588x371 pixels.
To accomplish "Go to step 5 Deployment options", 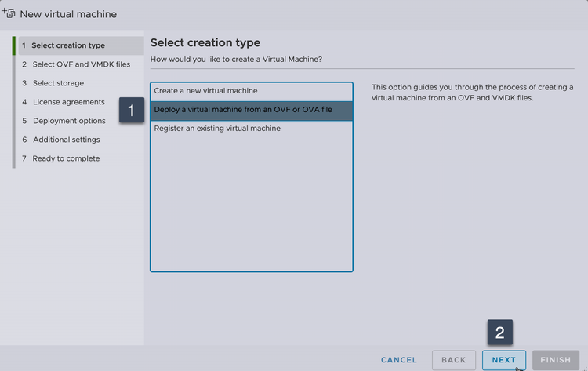I will tap(69, 121).
